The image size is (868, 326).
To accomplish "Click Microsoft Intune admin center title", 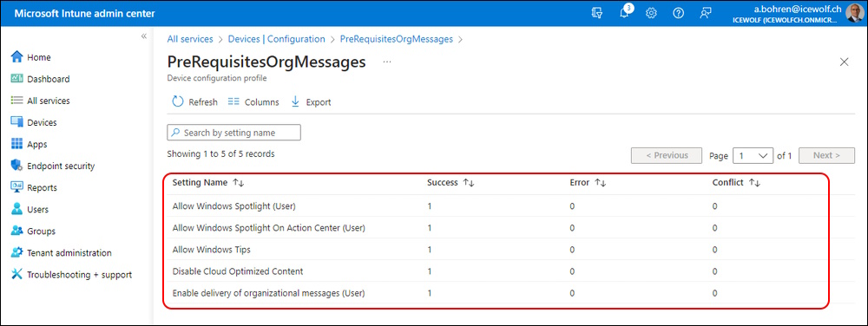I will point(85,13).
